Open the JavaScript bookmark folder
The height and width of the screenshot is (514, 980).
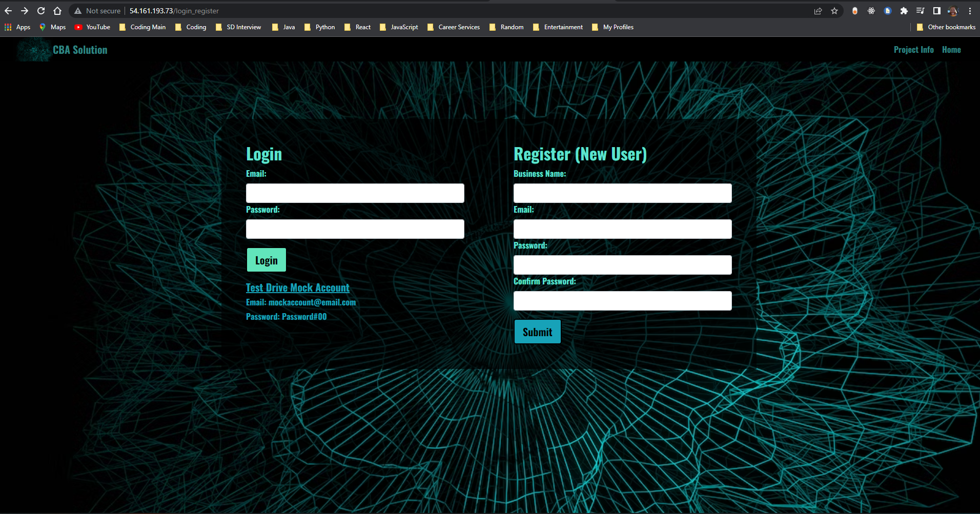(399, 27)
